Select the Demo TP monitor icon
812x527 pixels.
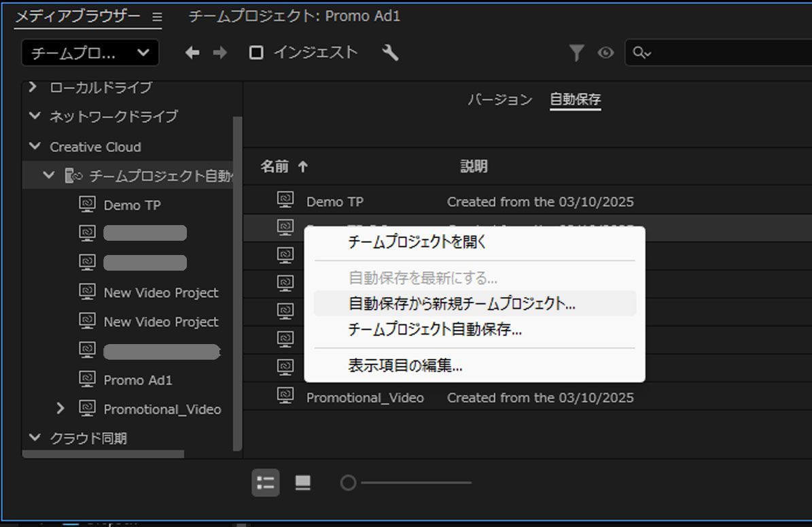pos(87,204)
